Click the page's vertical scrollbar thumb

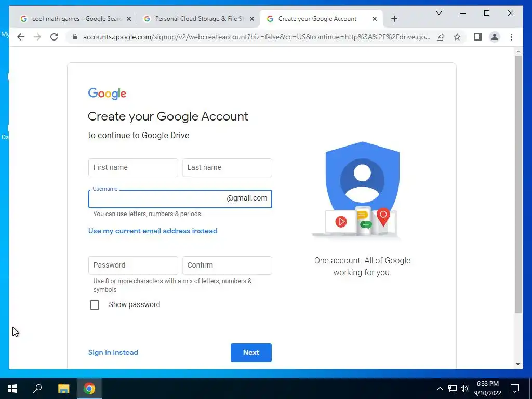click(518, 184)
